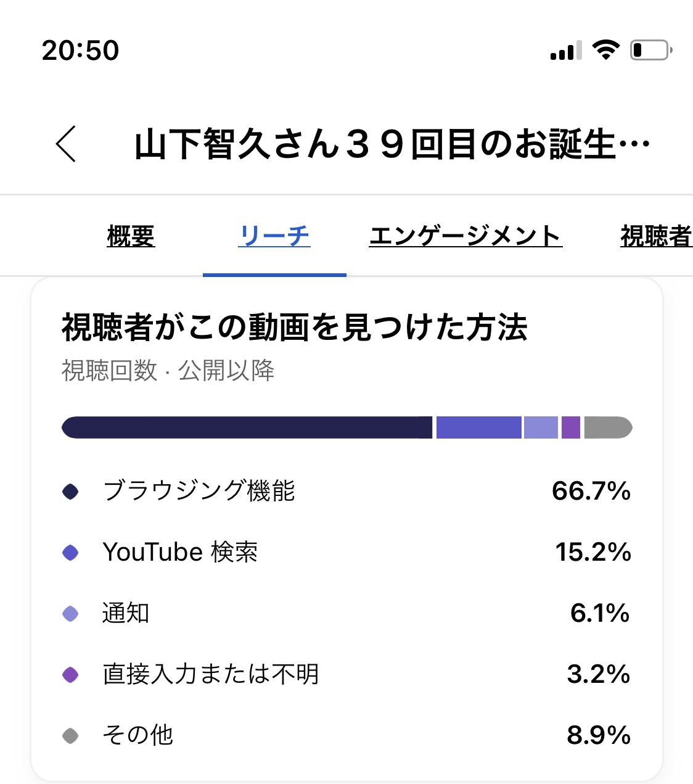
Task: Select the purple 直接入力 bar segment
Action: point(571,427)
